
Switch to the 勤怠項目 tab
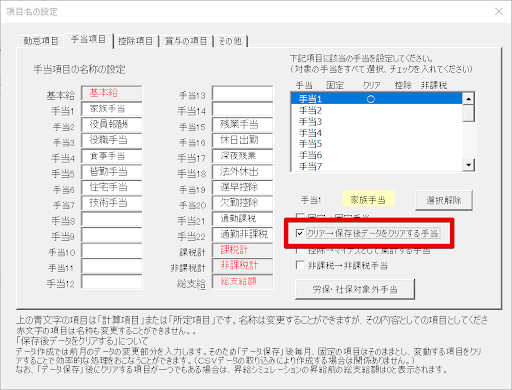point(41,41)
